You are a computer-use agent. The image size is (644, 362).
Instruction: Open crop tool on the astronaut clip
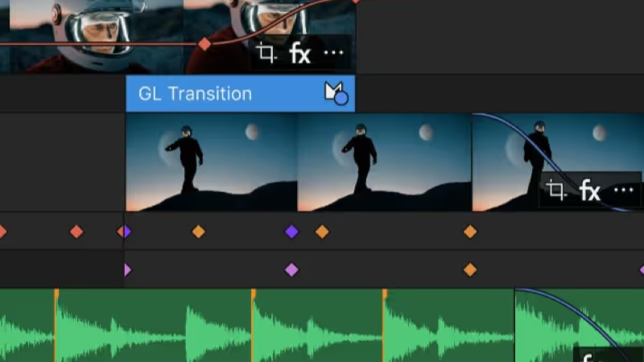pos(266,53)
